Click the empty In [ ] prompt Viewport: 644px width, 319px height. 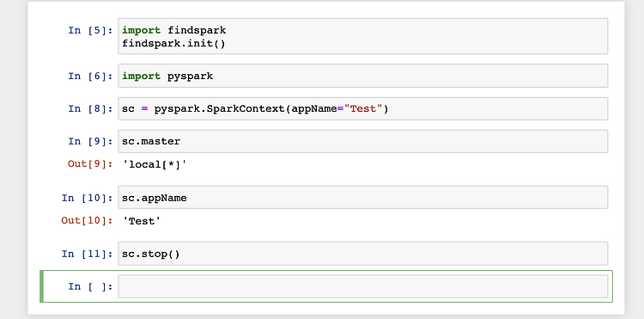click(x=90, y=286)
